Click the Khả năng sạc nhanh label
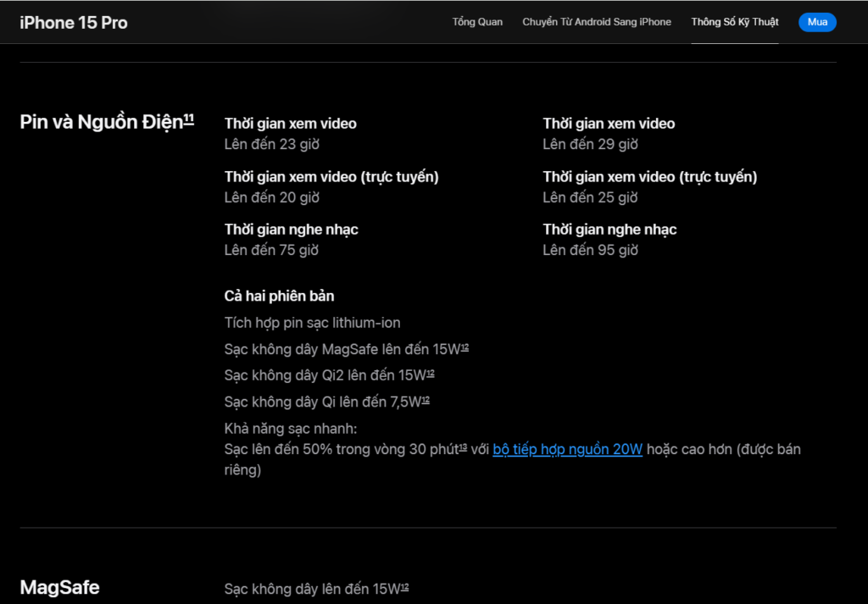This screenshot has height=604, width=868. coord(291,429)
